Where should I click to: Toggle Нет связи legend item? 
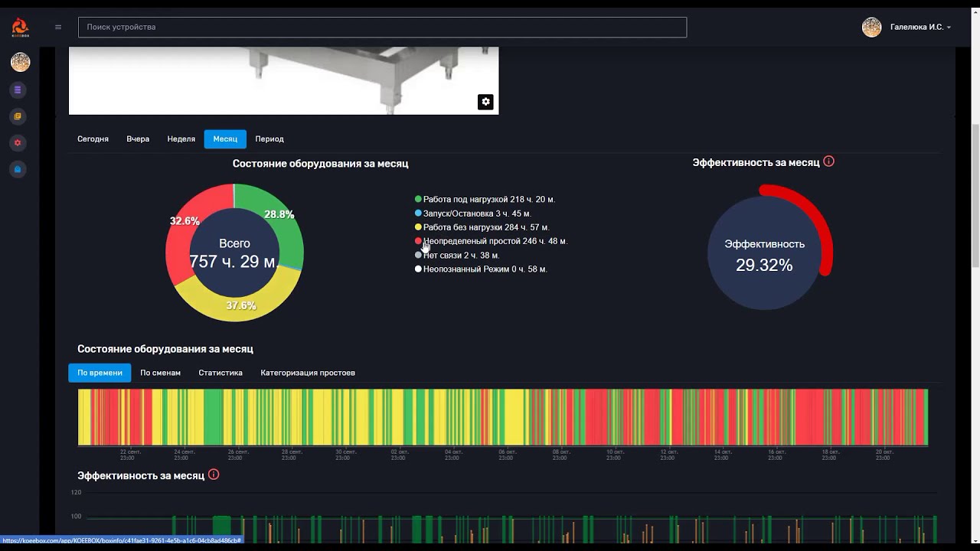(x=456, y=255)
